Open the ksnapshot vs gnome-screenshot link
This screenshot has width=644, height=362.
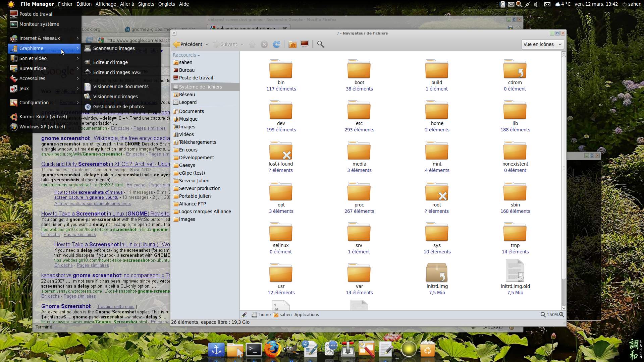[x=105, y=275]
